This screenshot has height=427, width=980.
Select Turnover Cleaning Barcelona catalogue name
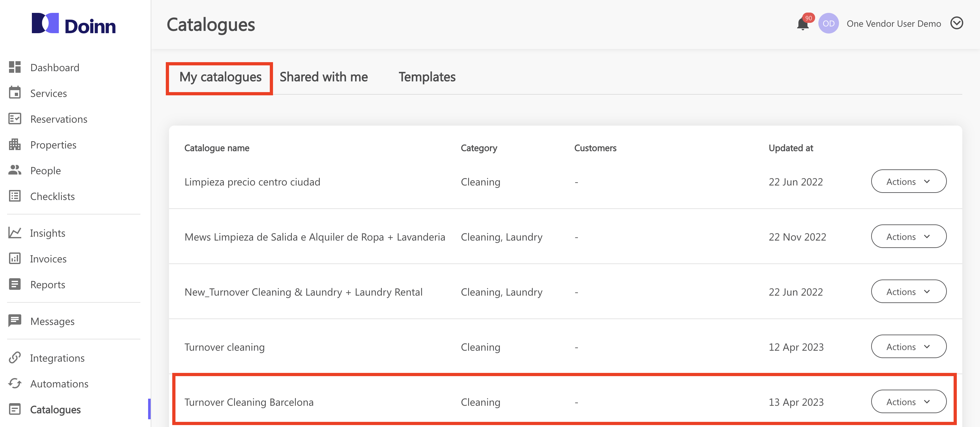249,402
